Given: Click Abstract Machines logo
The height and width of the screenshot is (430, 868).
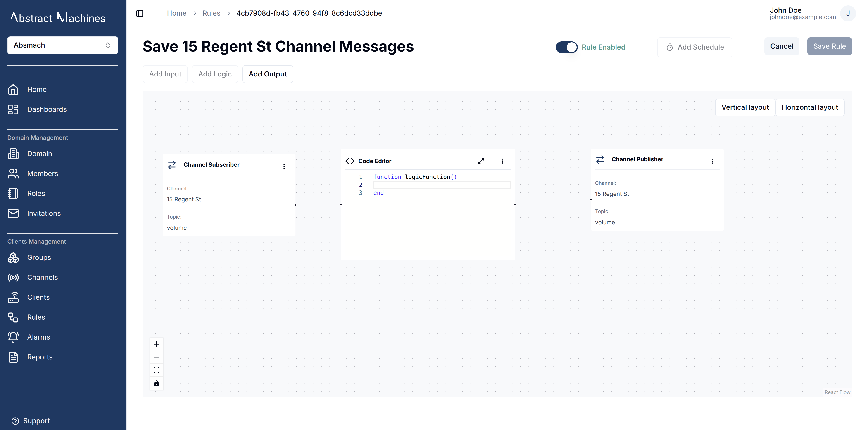Looking at the screenshot, I should coord(58,17).
